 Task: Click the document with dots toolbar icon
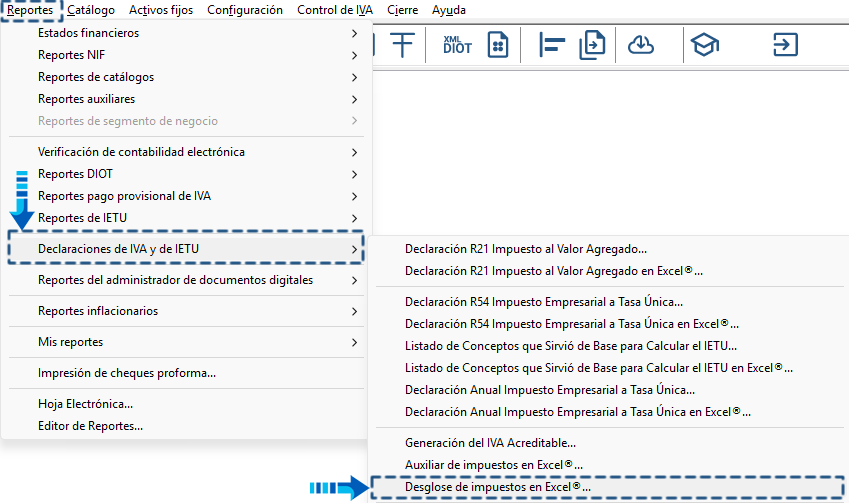click(498, 45)
